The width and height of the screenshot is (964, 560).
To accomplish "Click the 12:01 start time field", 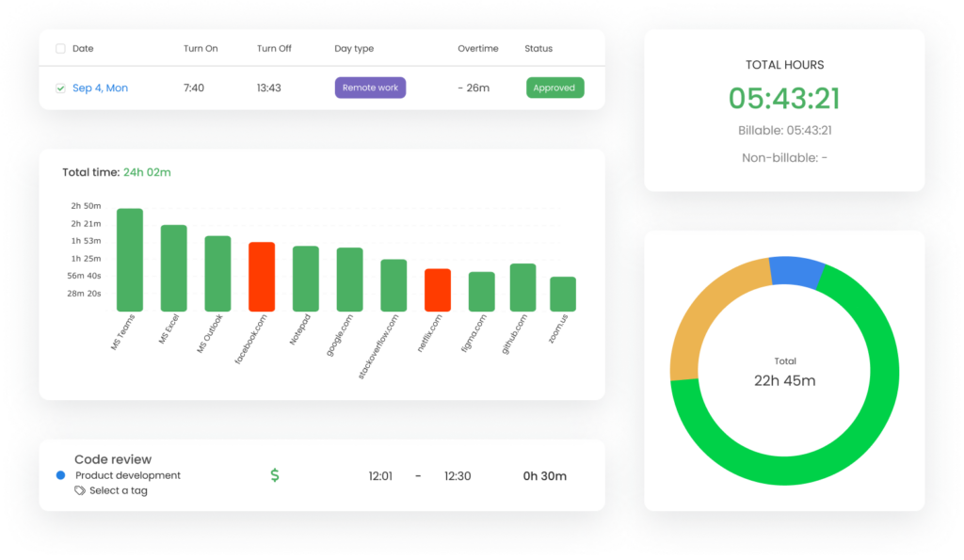I will (380, 475).
